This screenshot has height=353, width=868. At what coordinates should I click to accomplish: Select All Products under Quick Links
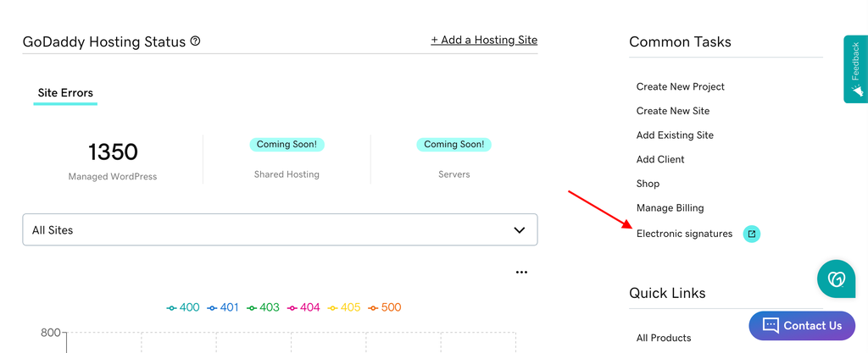pos(664,338)
